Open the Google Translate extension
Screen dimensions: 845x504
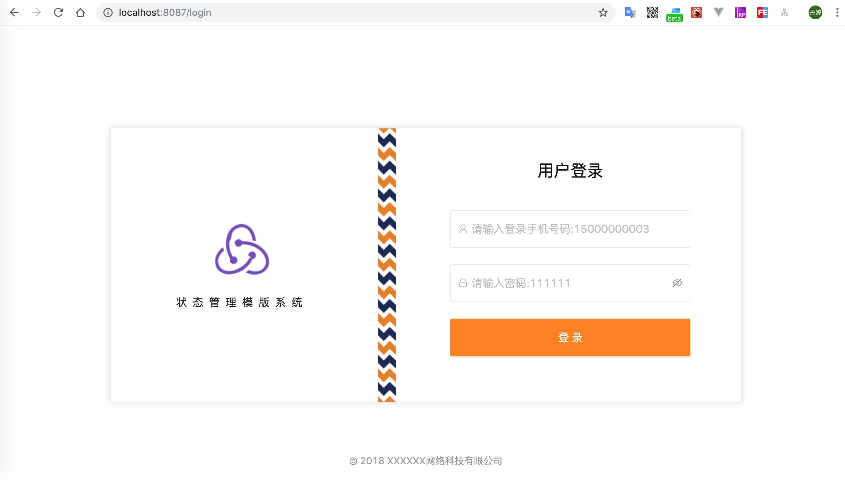630,13
